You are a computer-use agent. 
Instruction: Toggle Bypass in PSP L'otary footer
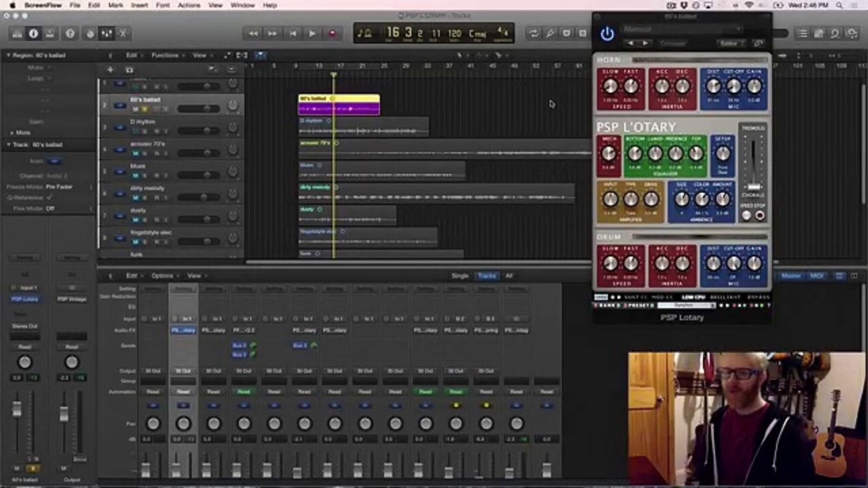[757, 297]
